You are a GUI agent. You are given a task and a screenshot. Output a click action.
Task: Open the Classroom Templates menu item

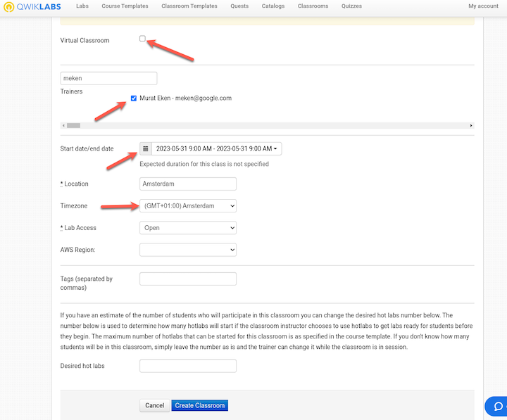coord(189,6)
